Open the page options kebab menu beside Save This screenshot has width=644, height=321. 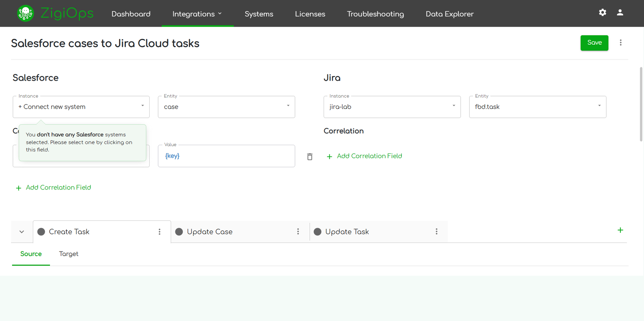[x=621, y=43]
